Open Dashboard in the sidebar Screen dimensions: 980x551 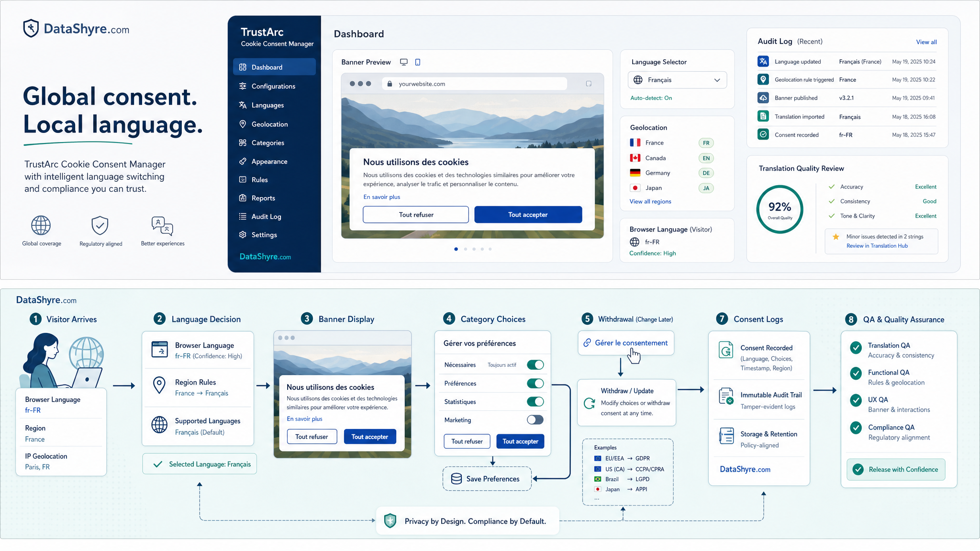[274, 67]
